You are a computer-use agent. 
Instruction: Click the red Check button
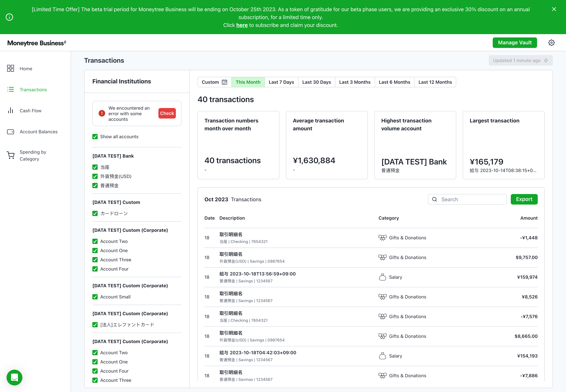[x=167, y=113]
